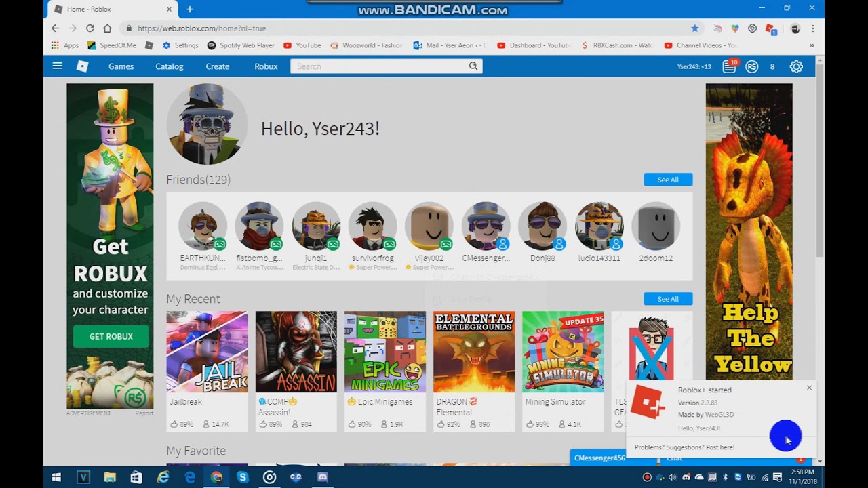Image resolution: width=868 pixels, height=488 pixels.
Task: Click the Chrome address bar URL
Action: 202,28
